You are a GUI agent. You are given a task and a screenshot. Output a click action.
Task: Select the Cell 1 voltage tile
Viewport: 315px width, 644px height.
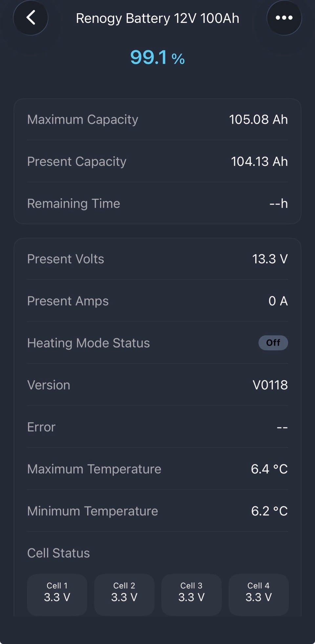57,594
